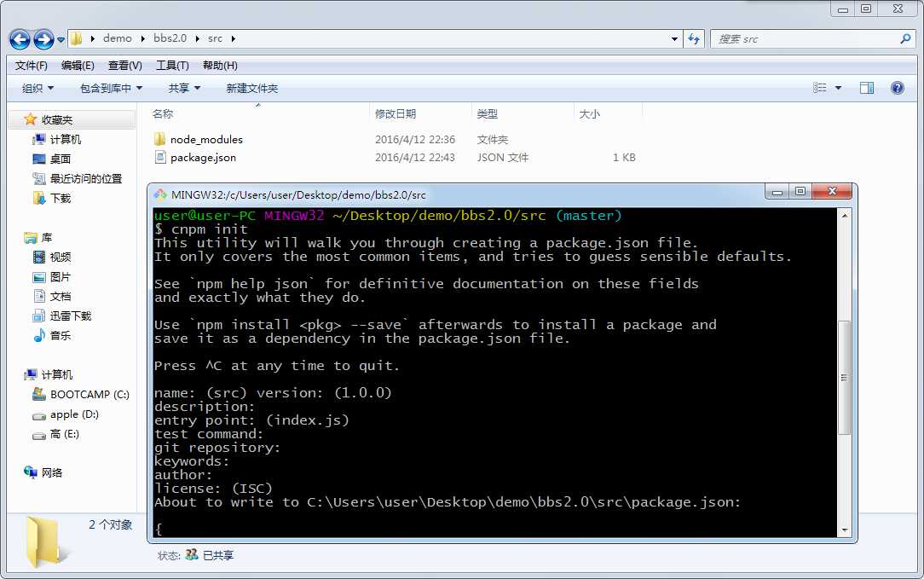Select 收藏夹 in the navigation pane

click(x=56, y=120)
